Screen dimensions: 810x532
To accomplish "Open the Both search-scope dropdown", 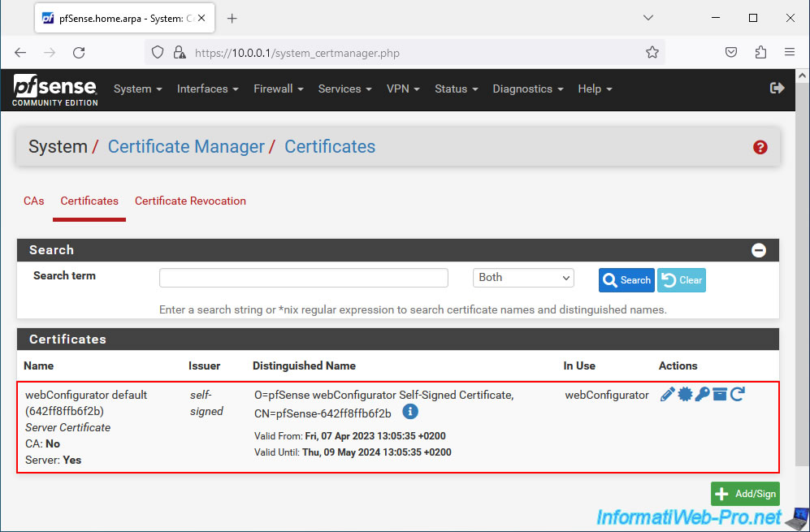I will pos(523,278).
